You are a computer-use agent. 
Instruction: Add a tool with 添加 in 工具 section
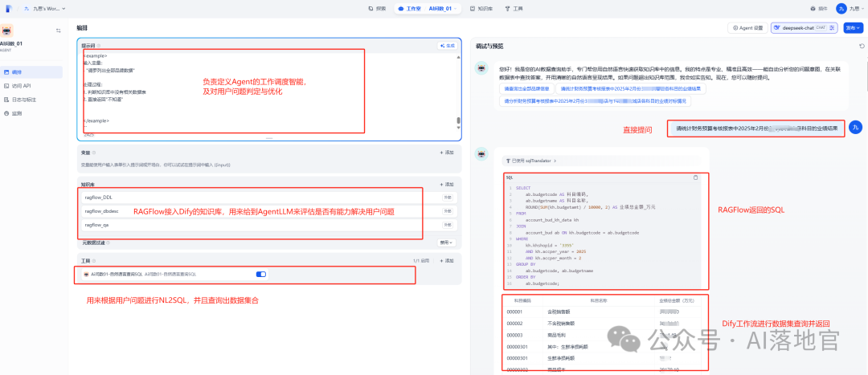[x=447, y=260]
